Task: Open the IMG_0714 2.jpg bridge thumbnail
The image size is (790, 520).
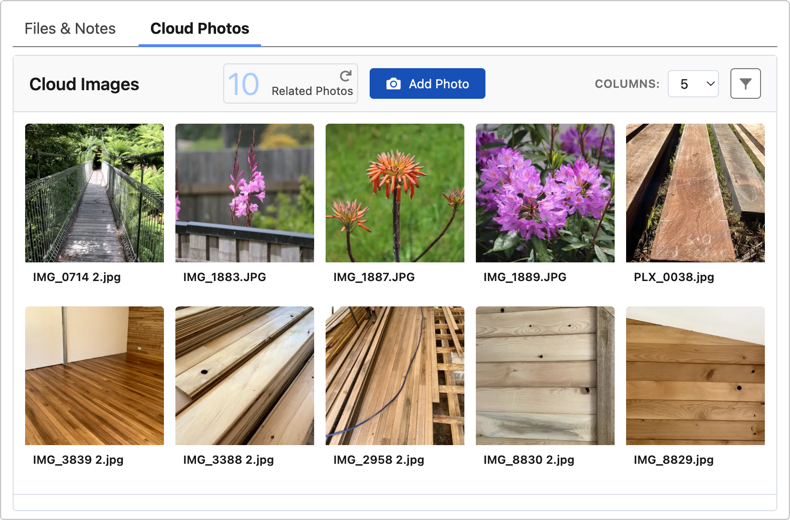Action: pos(94,193)
